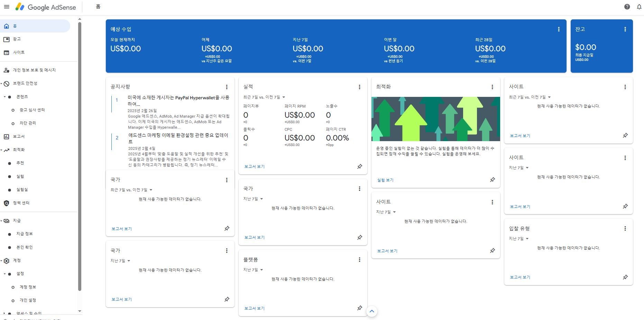Click the 브랜드 안전성 blocked-circle icon
The image size is (644, 320).
tap(6, 83)
